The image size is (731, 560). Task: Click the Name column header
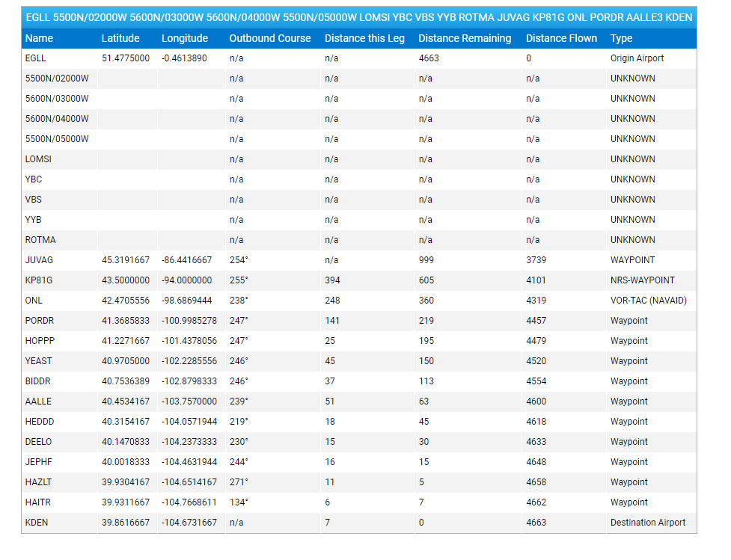39,38
